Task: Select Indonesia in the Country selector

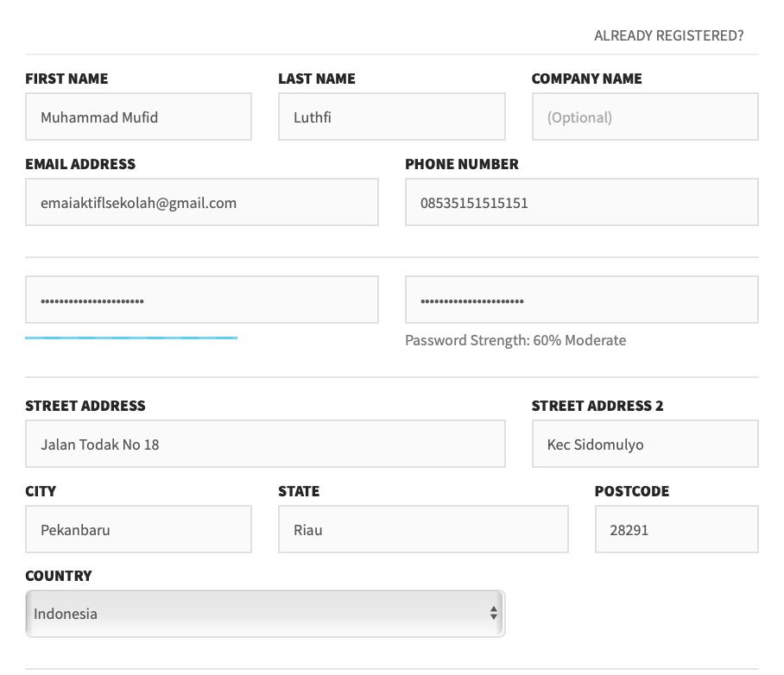Action: [265, 613]
